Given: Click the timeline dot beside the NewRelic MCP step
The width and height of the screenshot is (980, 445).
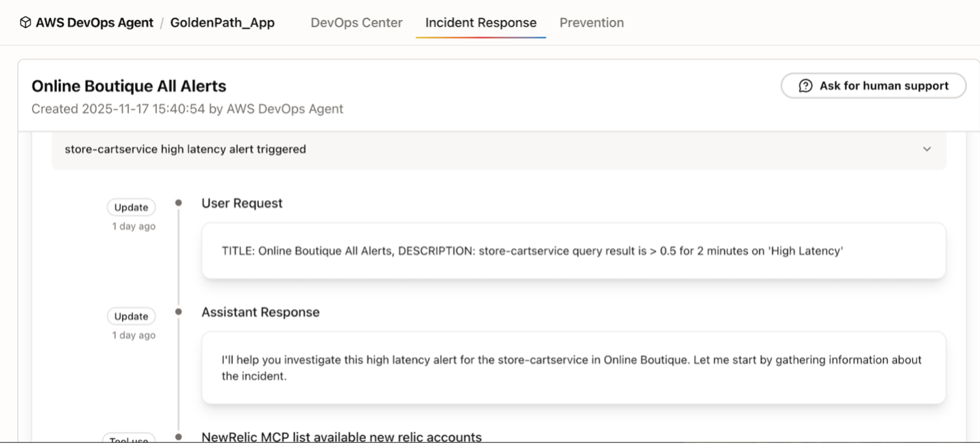Looking at the screenshot, I should click(x=178, y=436).
